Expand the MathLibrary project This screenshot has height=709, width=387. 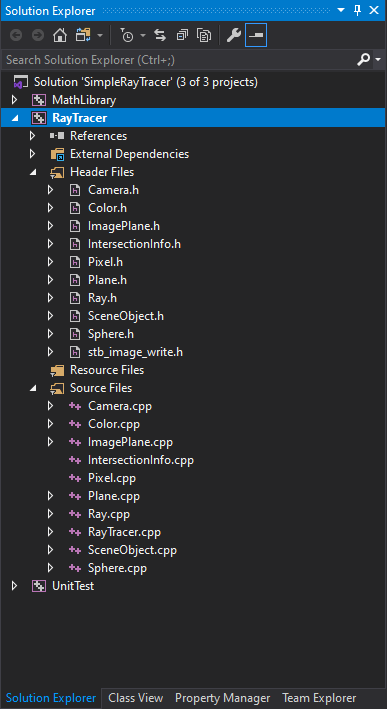[x=14, y=100]
